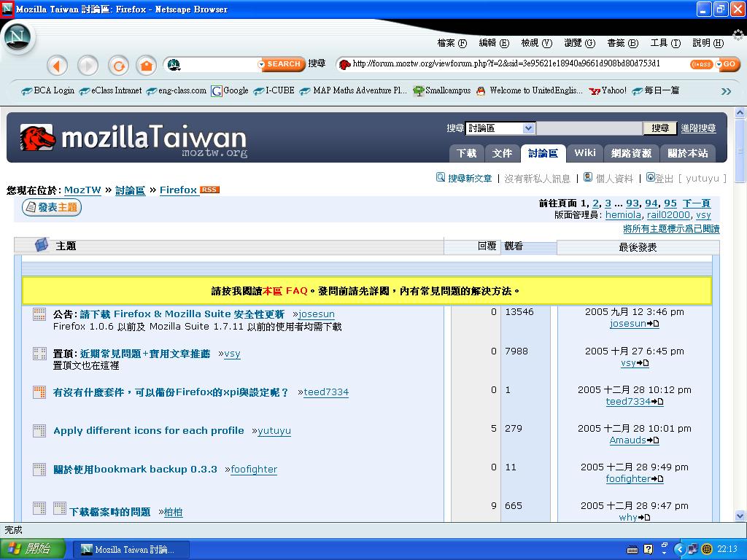Click 將所有主題標示為已閱讀 link

[671, 229]
